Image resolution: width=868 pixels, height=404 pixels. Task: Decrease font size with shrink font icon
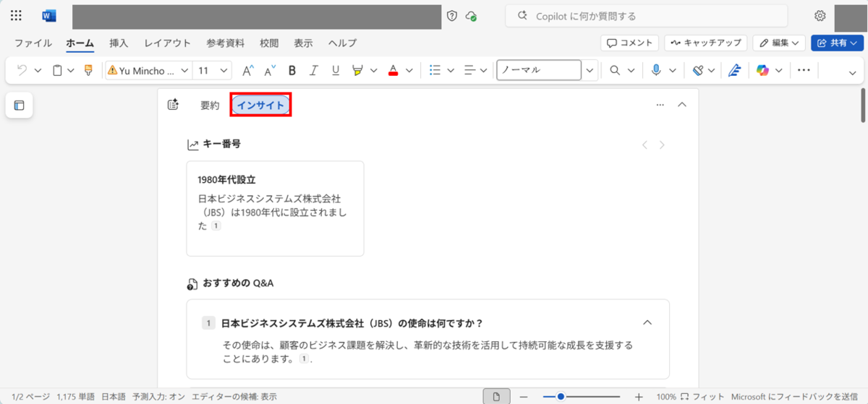[x=270, y=70]
